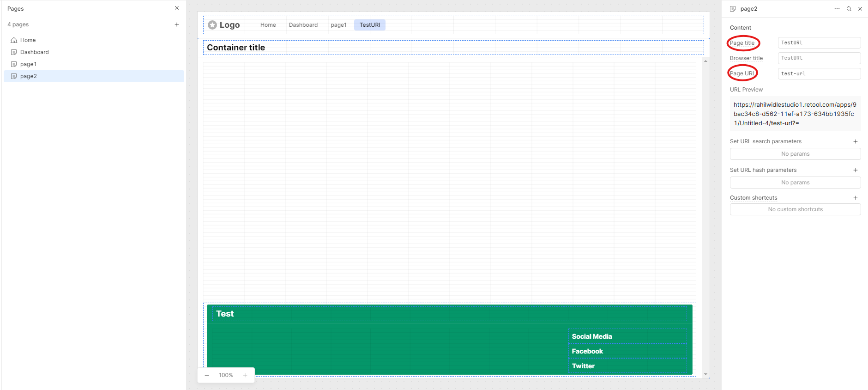
Task: Open Home tab in canvas navigation
Action: coord(268,25)
